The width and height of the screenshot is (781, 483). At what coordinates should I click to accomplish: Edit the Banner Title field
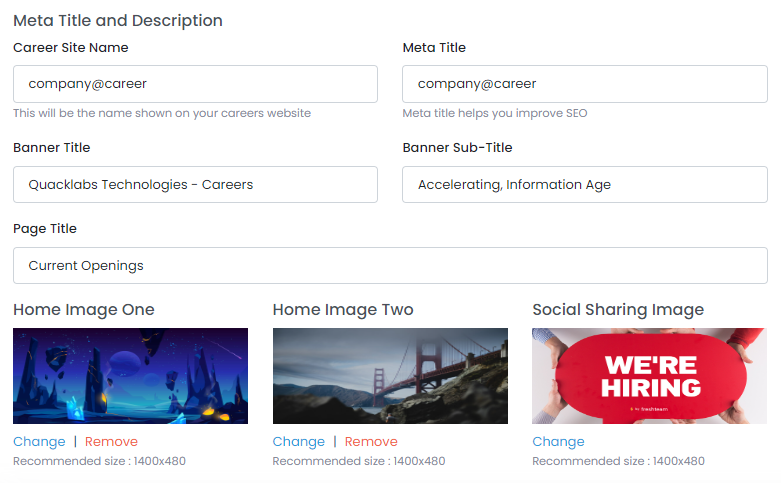(195, 184)
